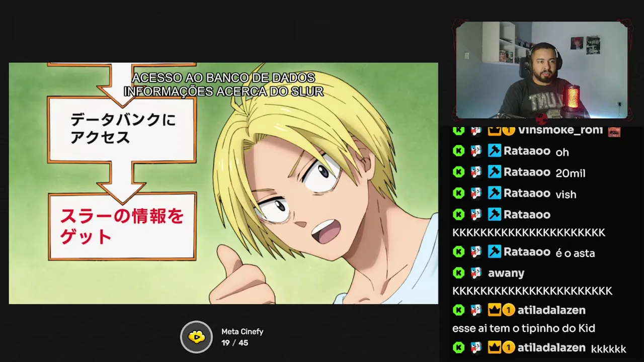
Task: Click the green Kick badge on the "20mil" row
Action: [x=458, y=172]
